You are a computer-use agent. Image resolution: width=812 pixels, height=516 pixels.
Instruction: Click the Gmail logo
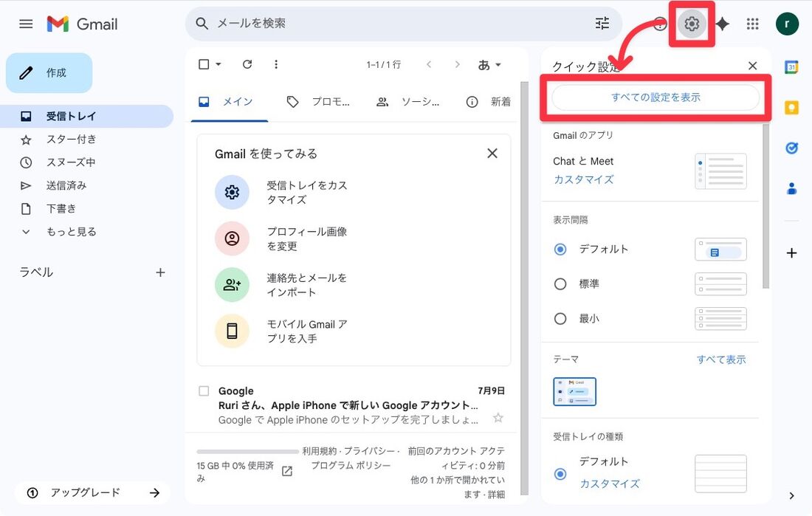pos(83,24)
